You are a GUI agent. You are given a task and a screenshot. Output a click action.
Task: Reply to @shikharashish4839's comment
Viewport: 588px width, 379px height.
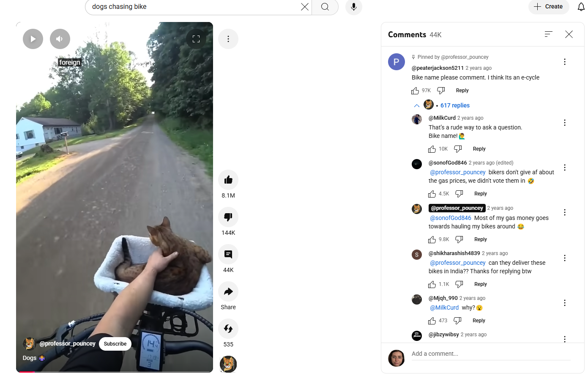tap(481, 284)
